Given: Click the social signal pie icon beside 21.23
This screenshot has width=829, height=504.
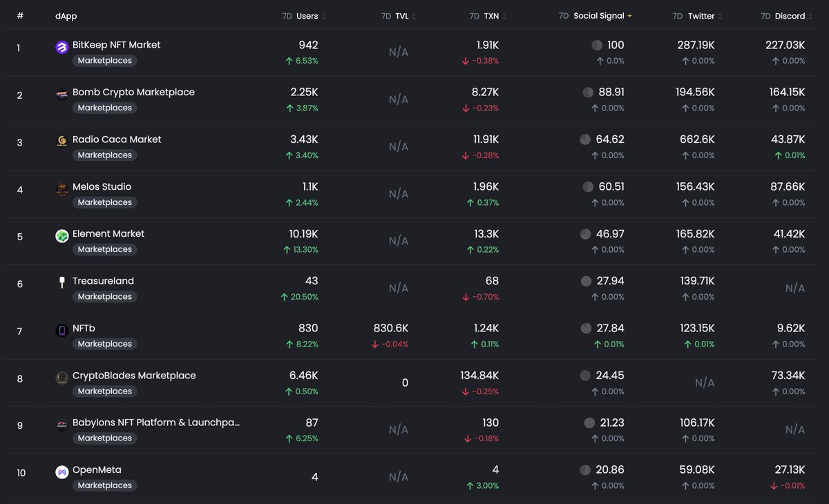Looking at the screenshot, I should (589, 423).
